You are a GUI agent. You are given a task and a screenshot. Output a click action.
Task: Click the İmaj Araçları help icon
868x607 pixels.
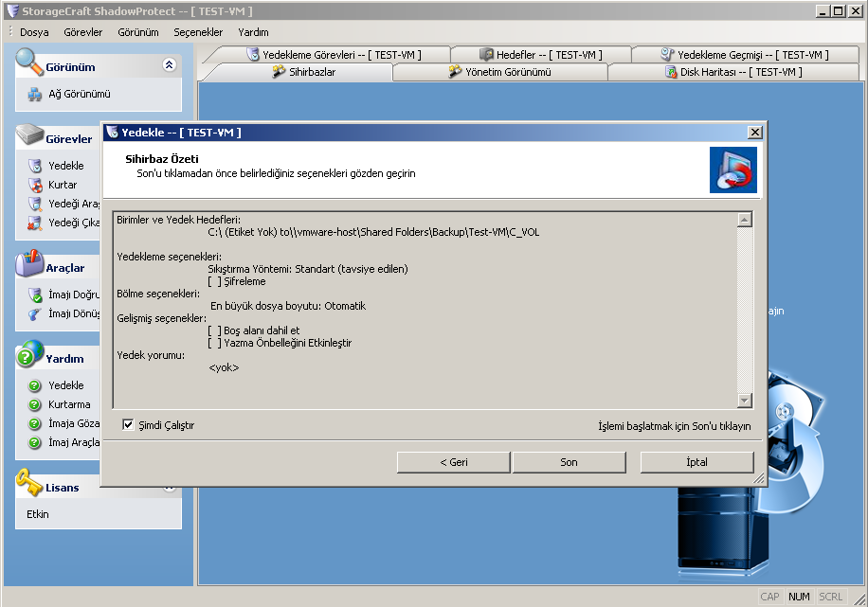tap(34, 442)
